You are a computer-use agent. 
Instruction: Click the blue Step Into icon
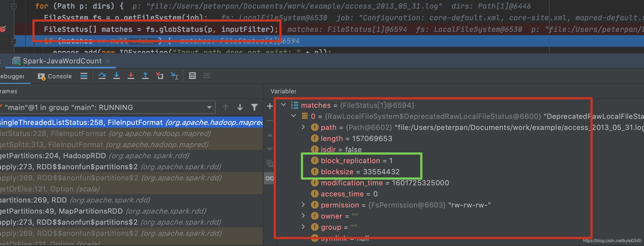tap(117, 76)
